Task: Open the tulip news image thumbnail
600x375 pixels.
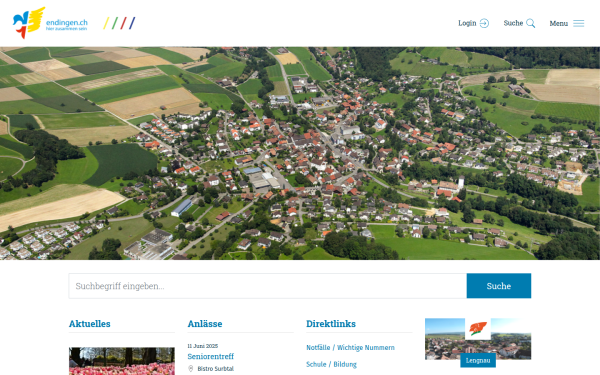Action: tap(122, 361)
